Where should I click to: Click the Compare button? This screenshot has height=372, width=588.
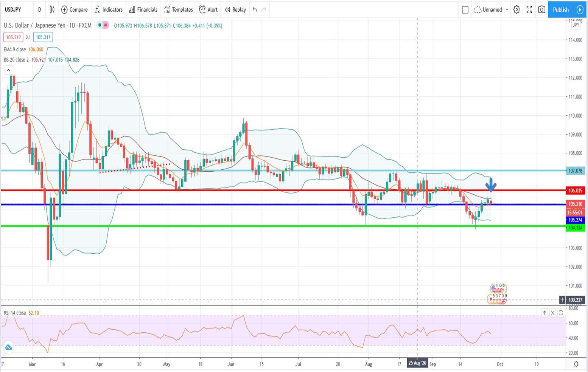tap(75, 9)
